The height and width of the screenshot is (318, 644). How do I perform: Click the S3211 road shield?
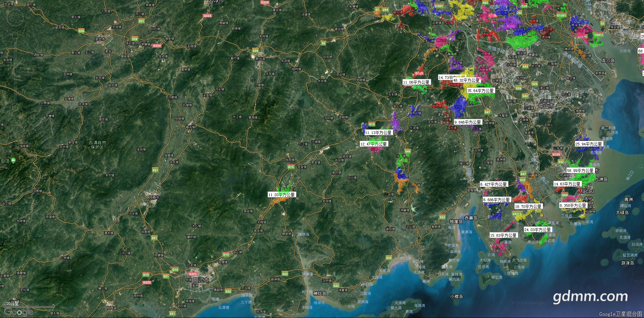pyautogui.click(x=517, y=214)
